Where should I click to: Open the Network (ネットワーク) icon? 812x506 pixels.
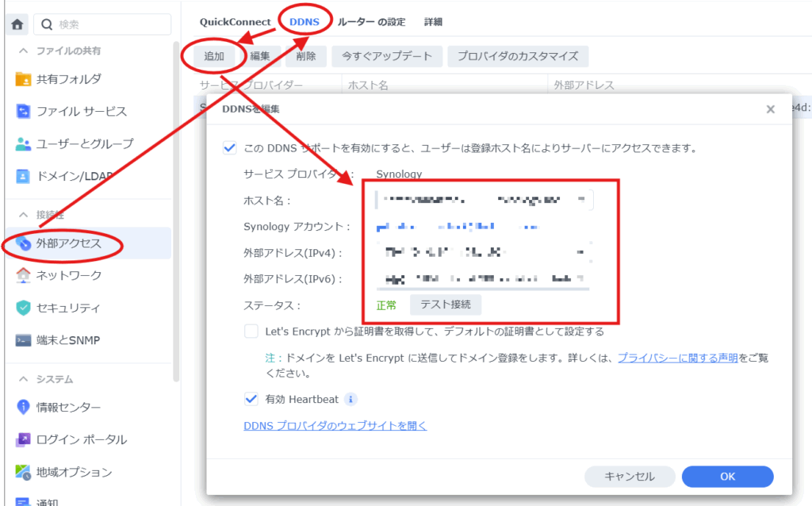pos(23,275)
